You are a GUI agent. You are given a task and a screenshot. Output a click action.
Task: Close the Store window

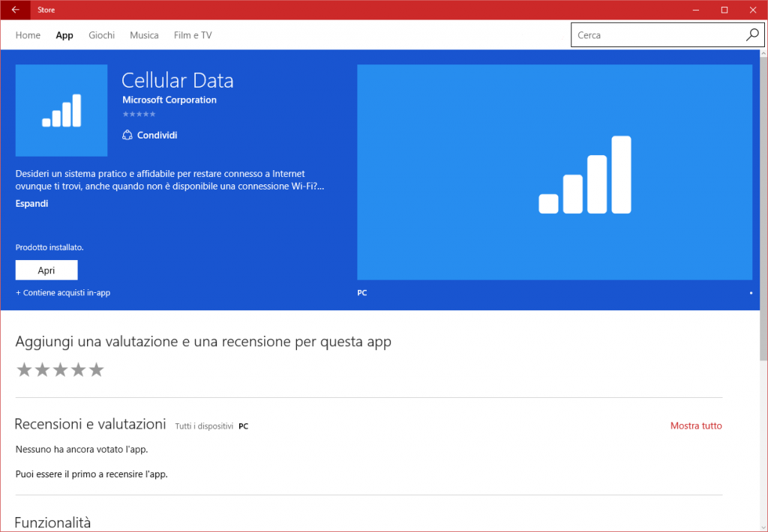(x=753, y=10)
